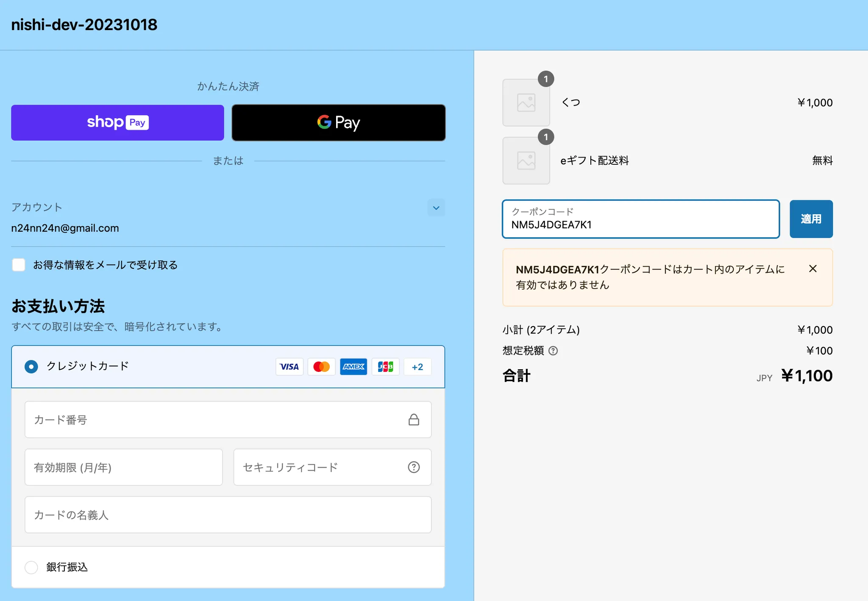This screenshot has height=601, width=868.
Task: Select the クレジットカード radio button
Action: pos(31,366)
